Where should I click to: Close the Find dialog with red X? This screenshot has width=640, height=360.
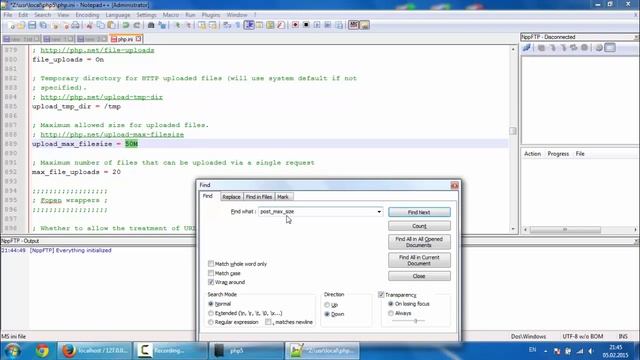pyautogui.click(x=454, y=186)
